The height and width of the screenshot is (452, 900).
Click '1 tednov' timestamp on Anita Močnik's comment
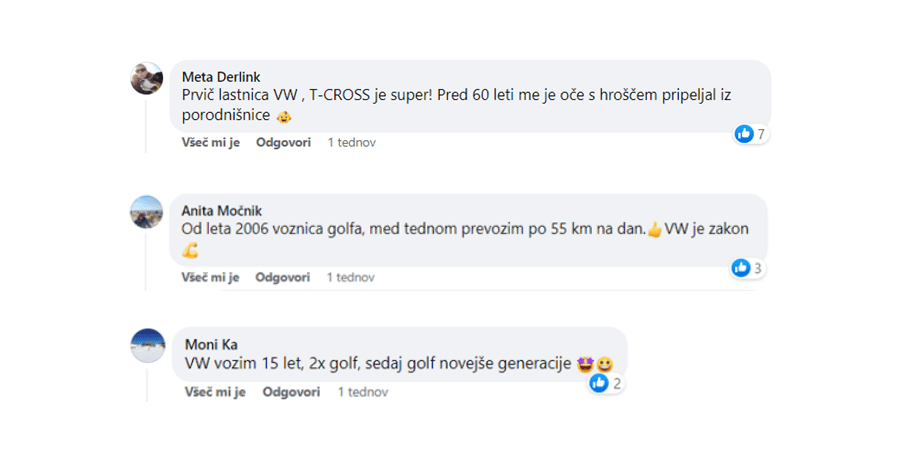pyautogui.click(x=351, y=277)
